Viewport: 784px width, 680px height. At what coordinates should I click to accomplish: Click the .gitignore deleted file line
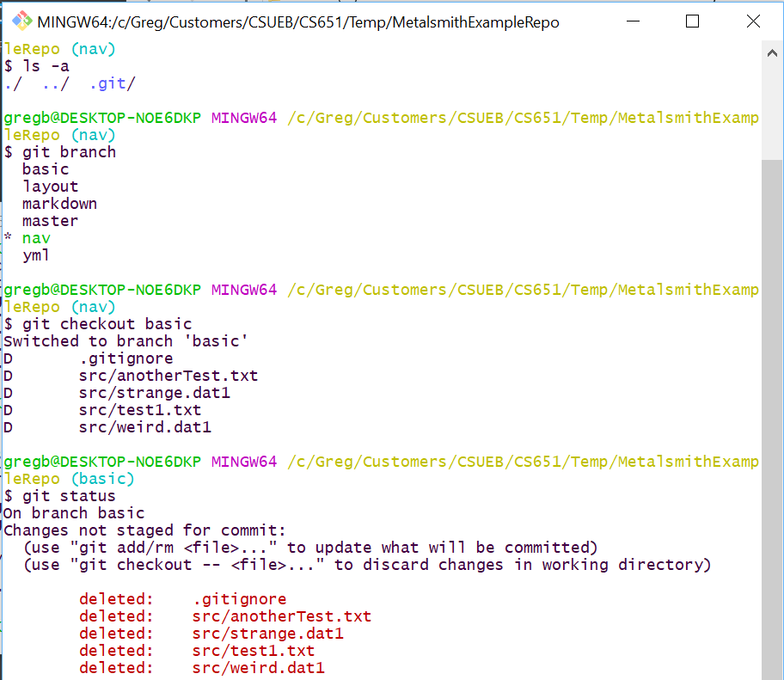[x=239, y=598]
